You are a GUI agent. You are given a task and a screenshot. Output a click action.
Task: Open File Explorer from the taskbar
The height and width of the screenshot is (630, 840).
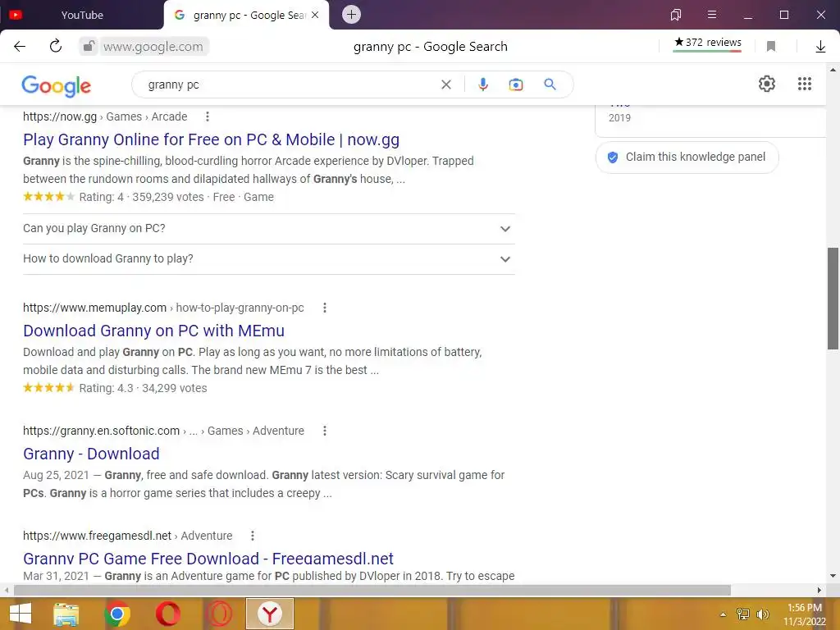click(x=66, y=614)
